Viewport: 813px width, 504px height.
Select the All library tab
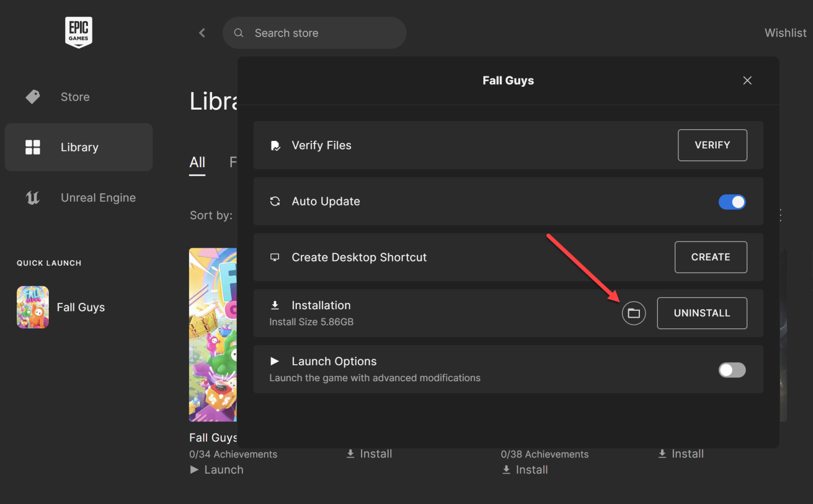point(197,163)
